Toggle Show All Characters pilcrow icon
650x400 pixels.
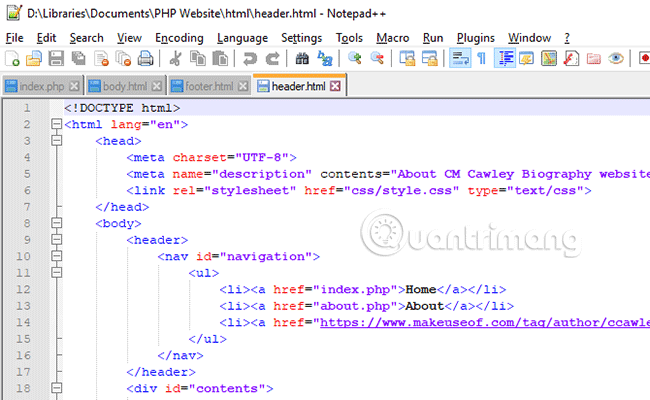(482, 58)
